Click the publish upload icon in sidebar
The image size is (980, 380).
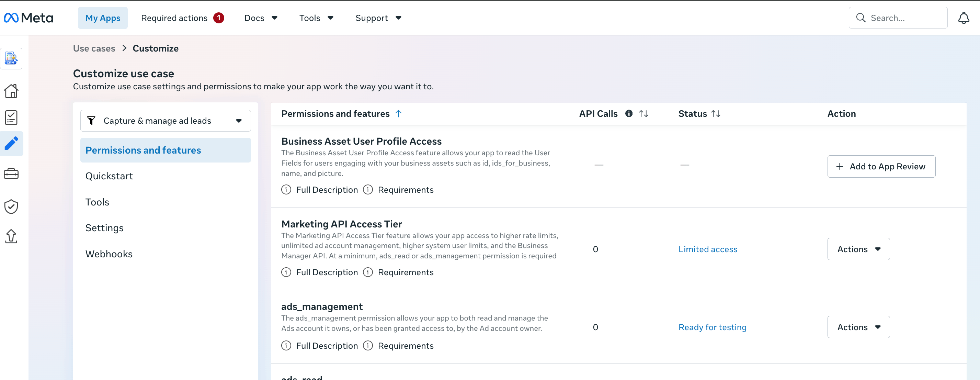point(11,236)
